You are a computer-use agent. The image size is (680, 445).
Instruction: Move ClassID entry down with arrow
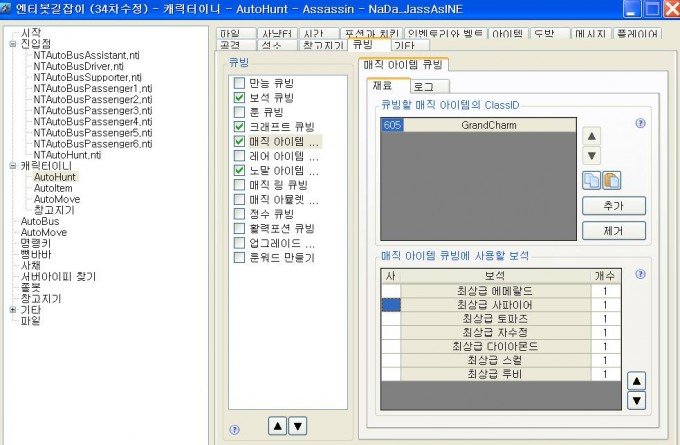click(591, 156)
